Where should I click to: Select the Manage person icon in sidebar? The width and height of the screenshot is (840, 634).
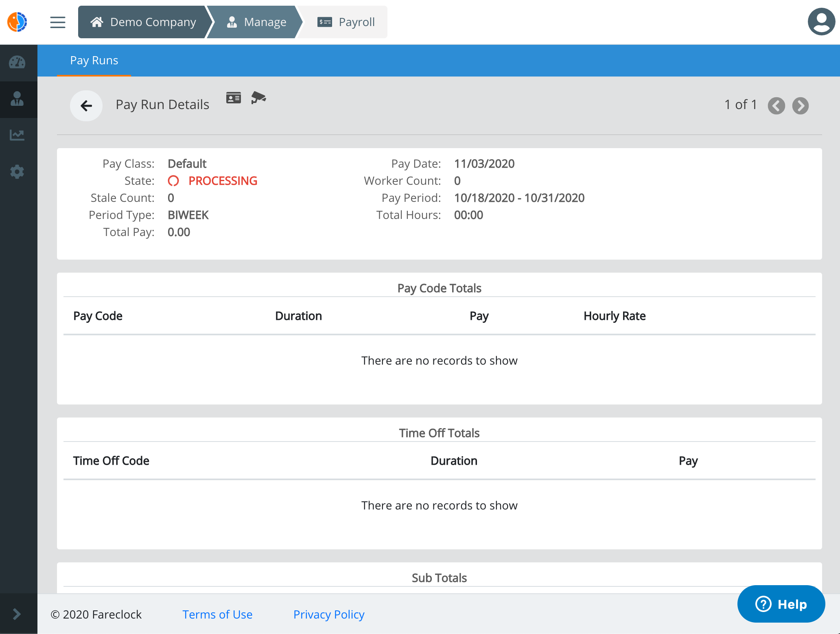coord(17,99)
